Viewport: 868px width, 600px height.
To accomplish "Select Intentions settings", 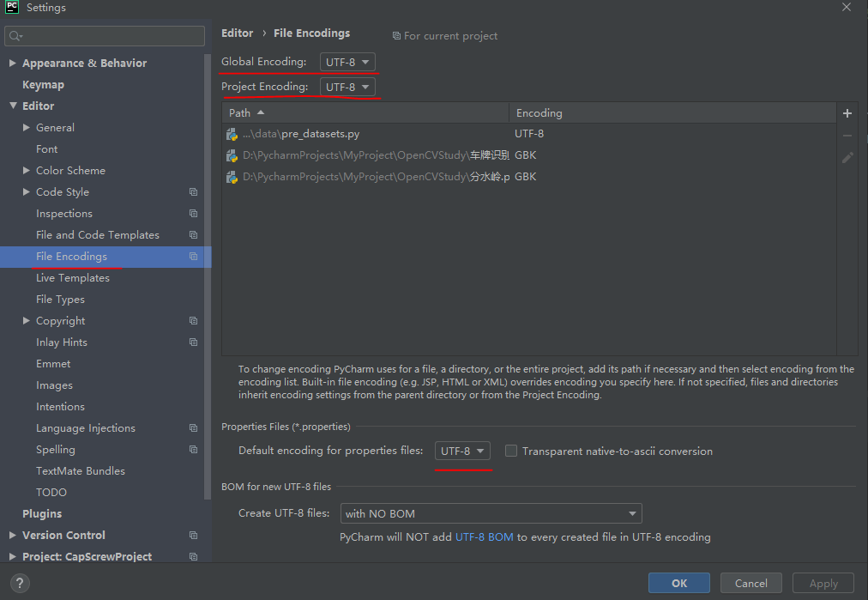I will click(x=60, y=407).
